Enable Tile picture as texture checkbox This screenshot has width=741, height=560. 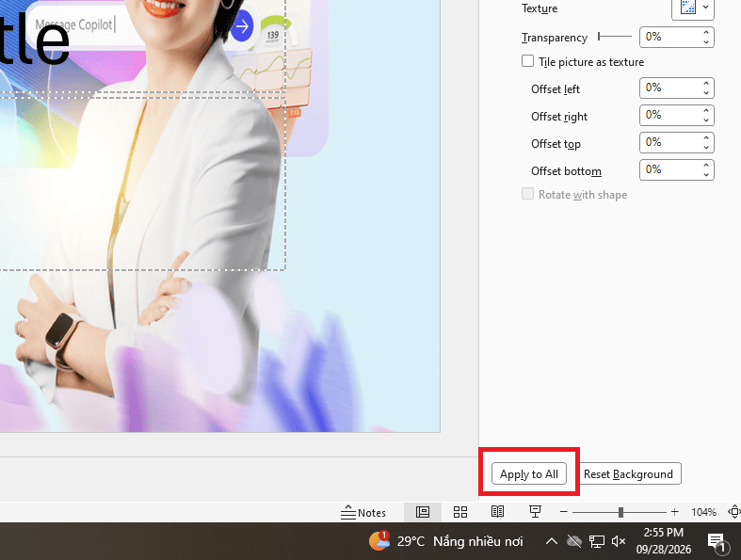pos(528,61)
